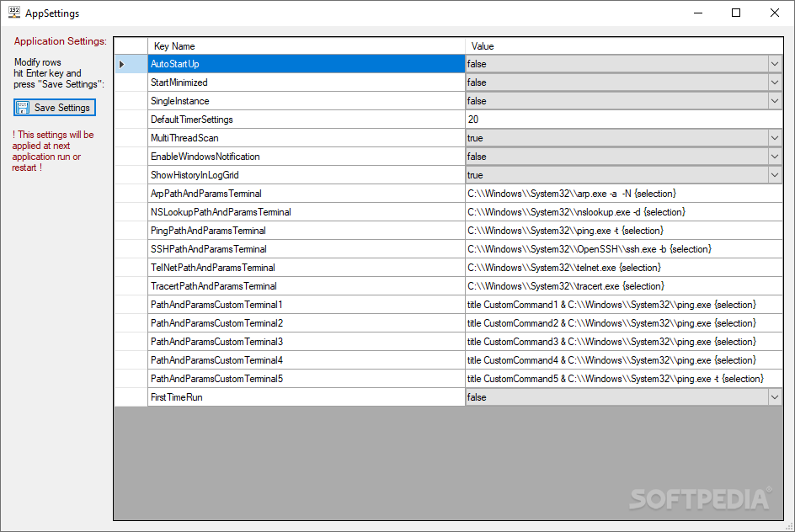
Task: Select the ArpPathAndParamsTerminal key name cell
Action: pyautogui.click(x=307, y=194)
